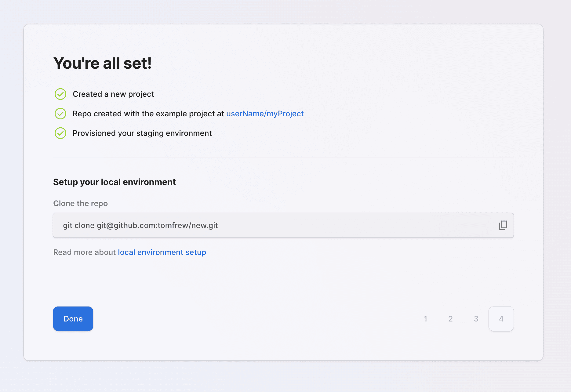
Task: Click the horizontal divider under the checklist
Action: [283, 158]
